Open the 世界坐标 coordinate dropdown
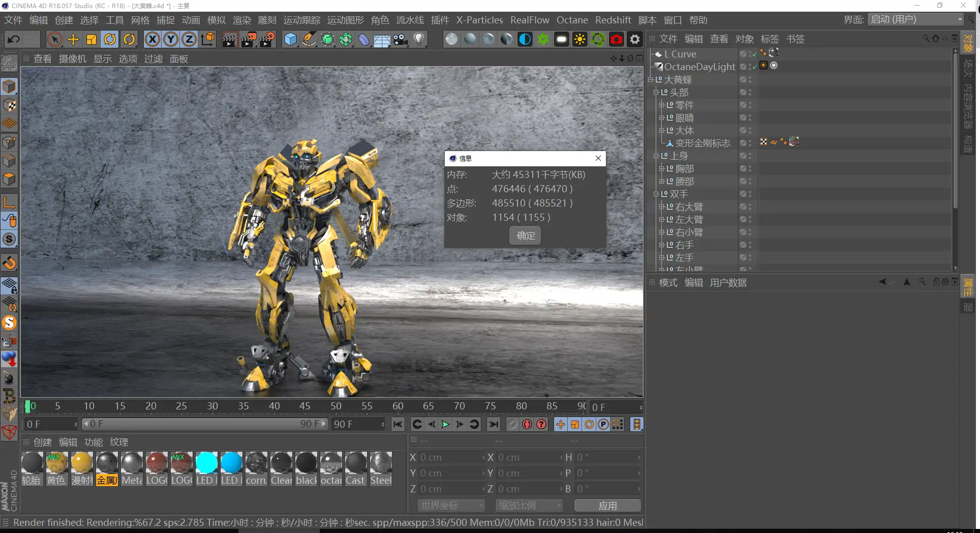The width and height of the screenshot is (980, 533). (451, 506)
